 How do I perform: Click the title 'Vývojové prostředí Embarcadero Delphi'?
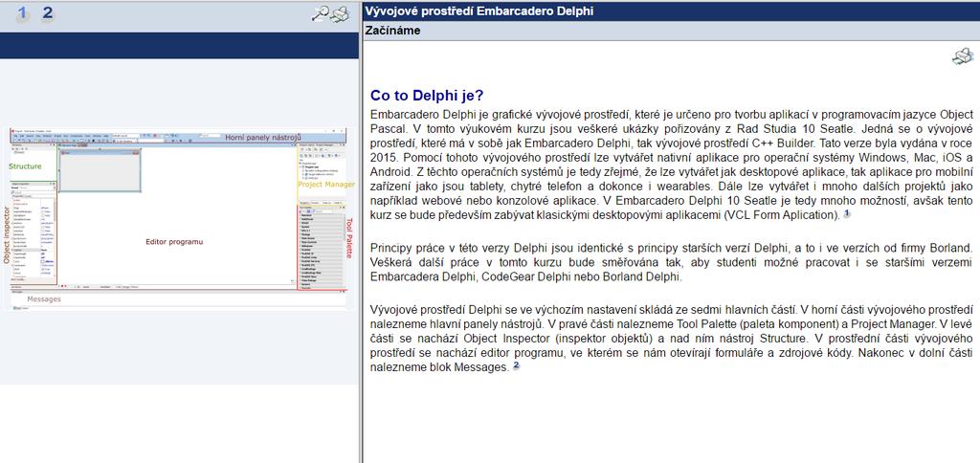click(x=479, y=11)
